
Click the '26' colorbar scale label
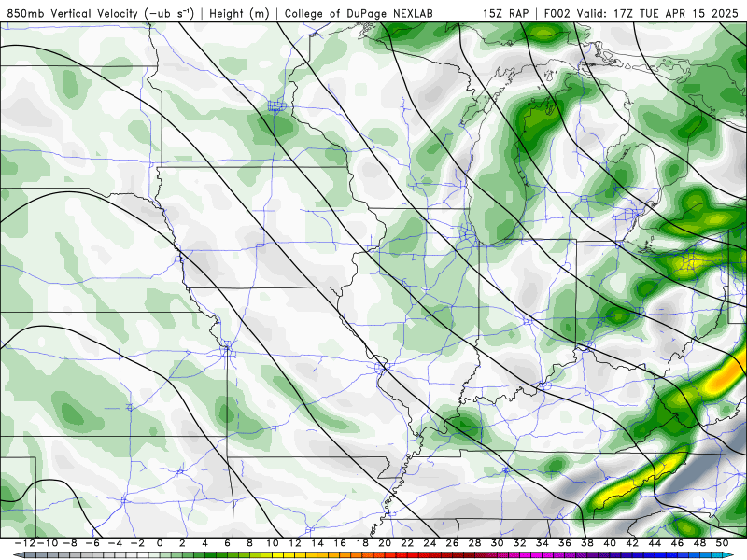click(x=452, y=543)
